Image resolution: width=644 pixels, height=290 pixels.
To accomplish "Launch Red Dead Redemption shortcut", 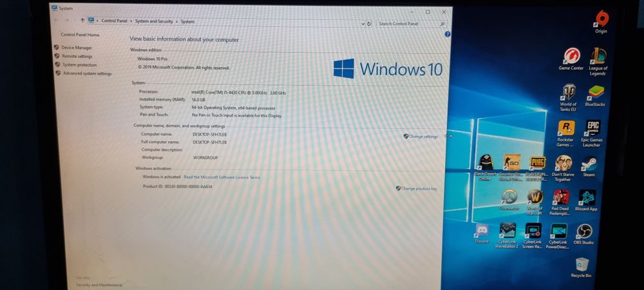I will (561, 202).
